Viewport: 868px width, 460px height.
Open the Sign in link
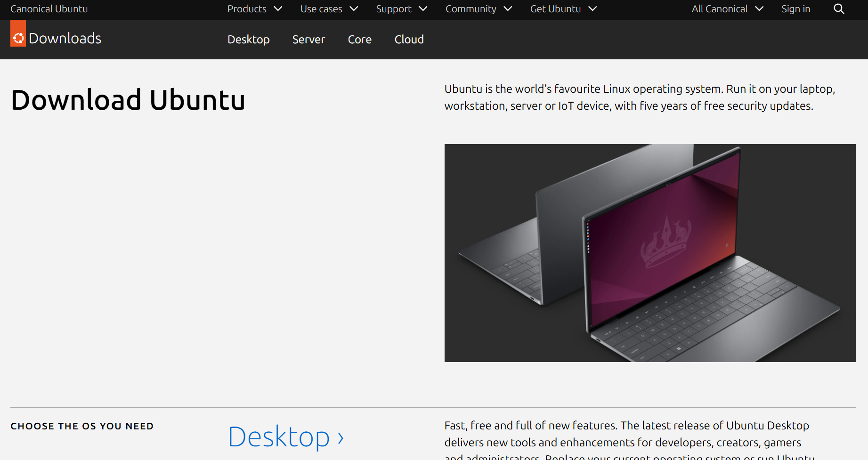pyautogui.click(x=795, y=9)
